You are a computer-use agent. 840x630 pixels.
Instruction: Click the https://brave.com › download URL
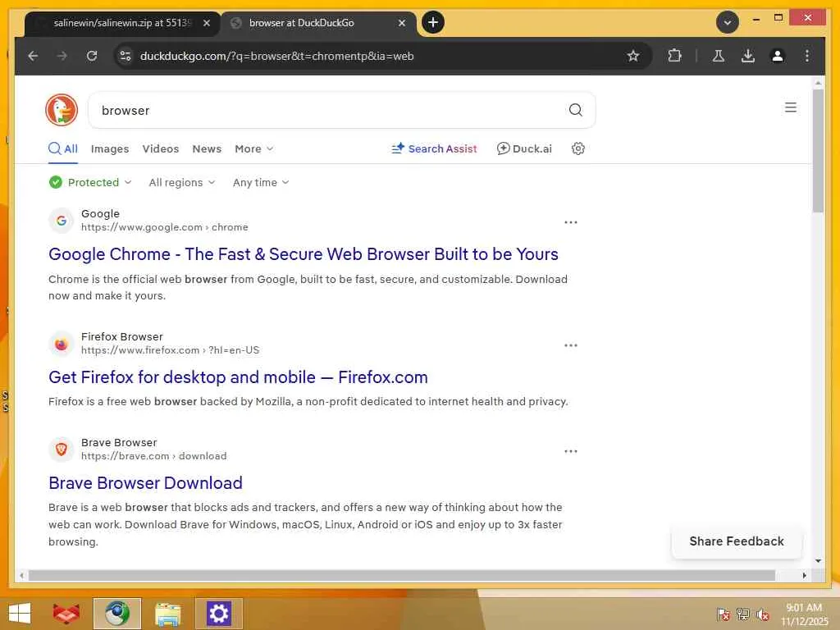tap(153, 456)
